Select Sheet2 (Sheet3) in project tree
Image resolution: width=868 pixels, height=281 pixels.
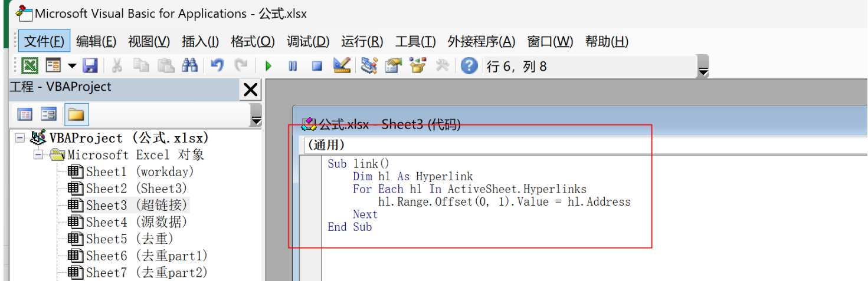tap(136, 189)
